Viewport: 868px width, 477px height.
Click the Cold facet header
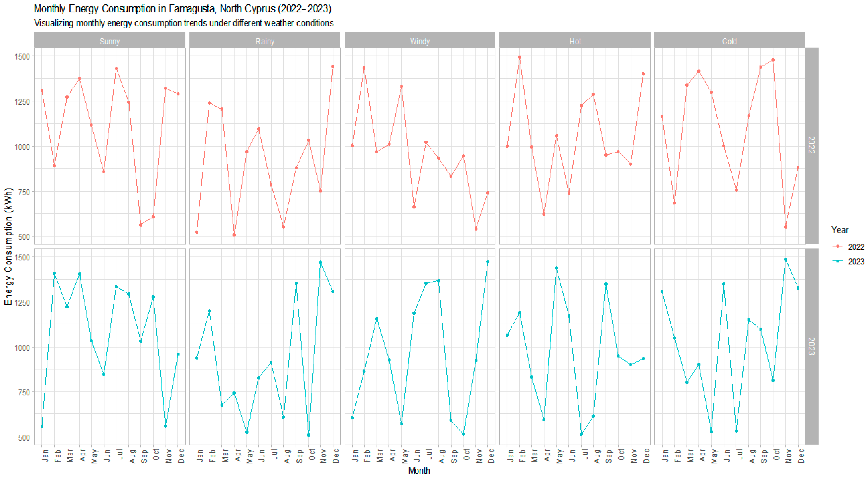point(729,41)
